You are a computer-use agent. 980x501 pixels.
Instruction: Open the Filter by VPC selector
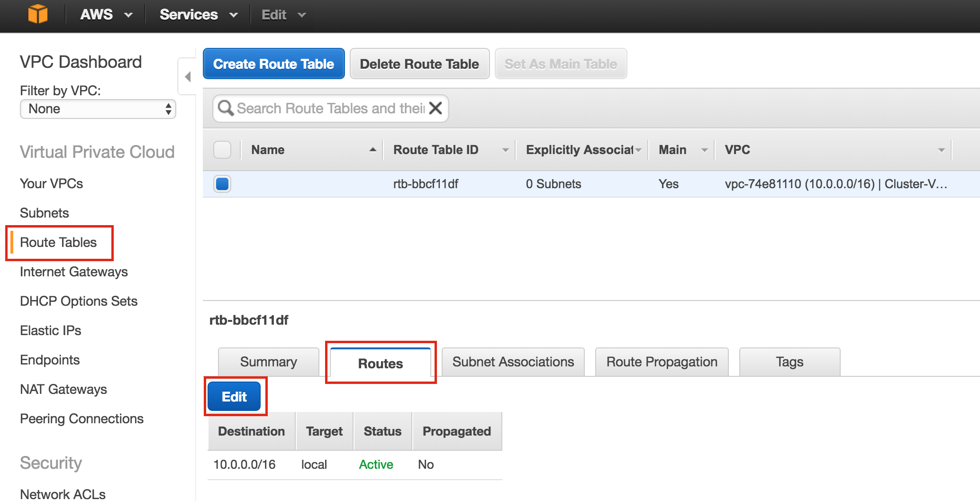[98, 109]
